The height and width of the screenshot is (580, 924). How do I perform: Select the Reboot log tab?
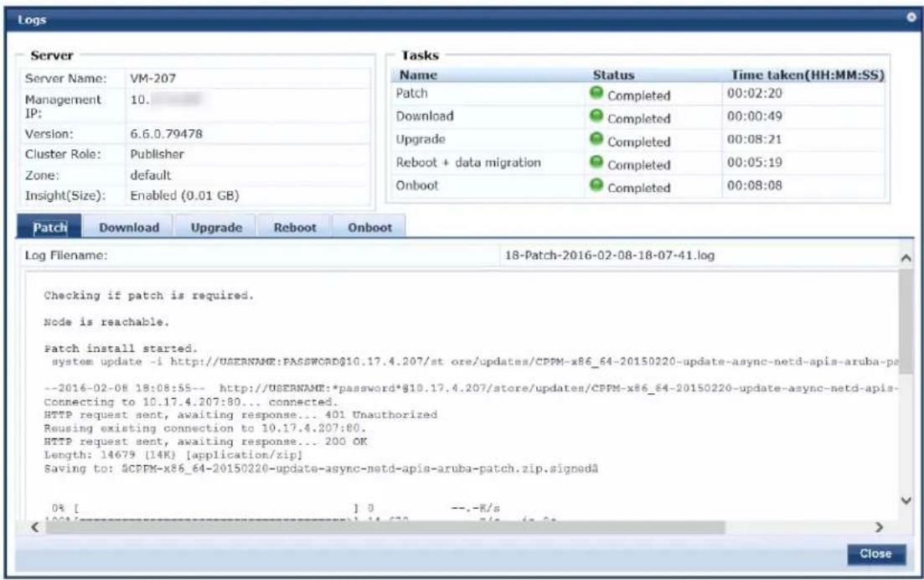pos(295,227)
